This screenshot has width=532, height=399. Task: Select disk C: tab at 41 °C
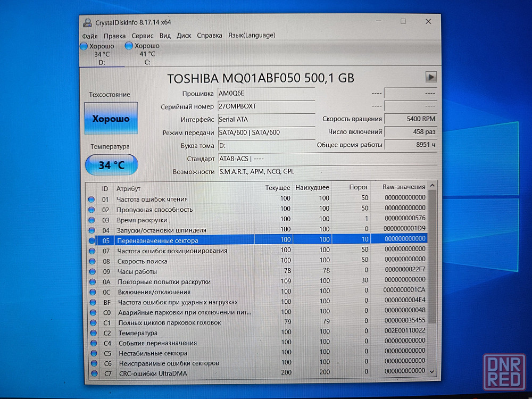tap(147, 54)
